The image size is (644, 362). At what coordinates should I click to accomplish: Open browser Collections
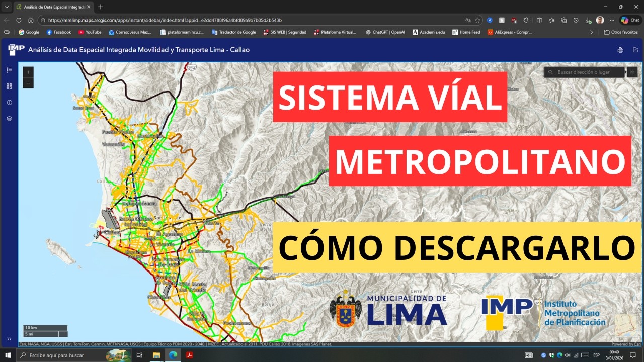[564, 20]
